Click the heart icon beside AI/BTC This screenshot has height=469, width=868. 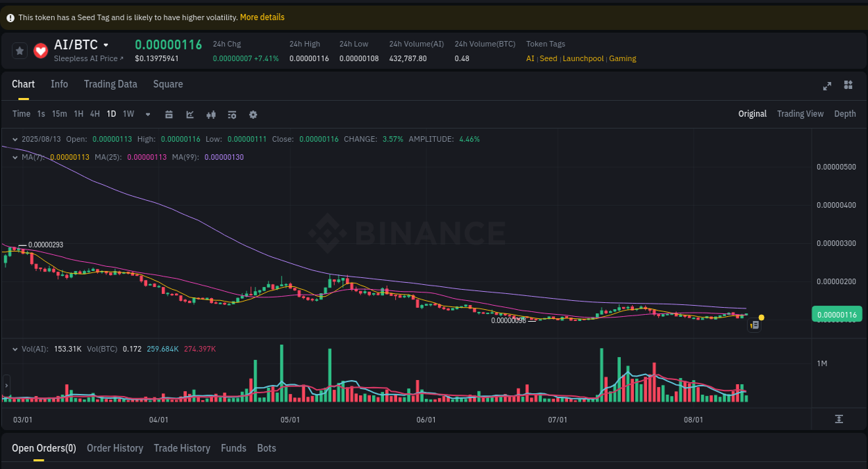tap(40, 50)
